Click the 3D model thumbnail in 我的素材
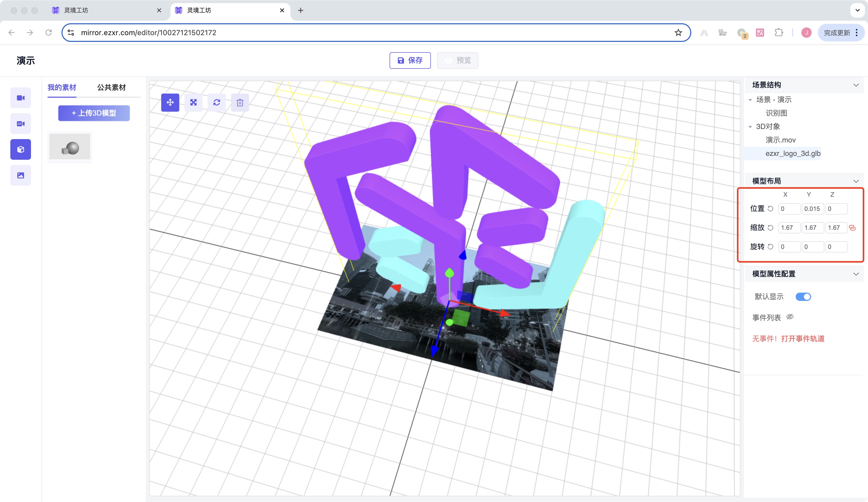This screenshot has width=868, height=502. click(69, 147)
